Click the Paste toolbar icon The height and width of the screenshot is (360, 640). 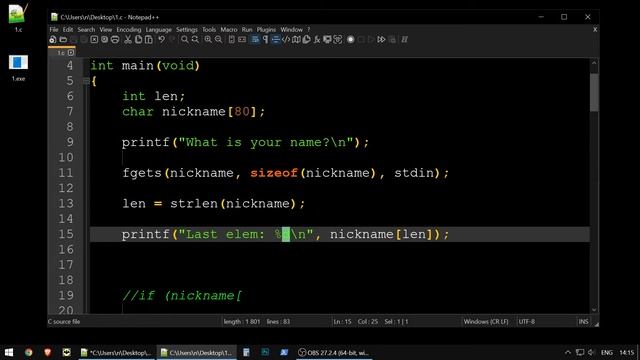(149, 40)
